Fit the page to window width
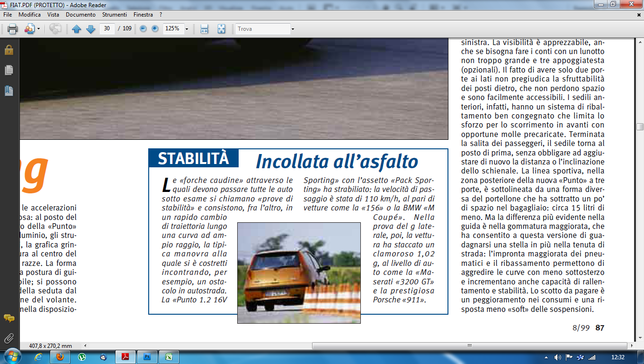 pos(205,29)
